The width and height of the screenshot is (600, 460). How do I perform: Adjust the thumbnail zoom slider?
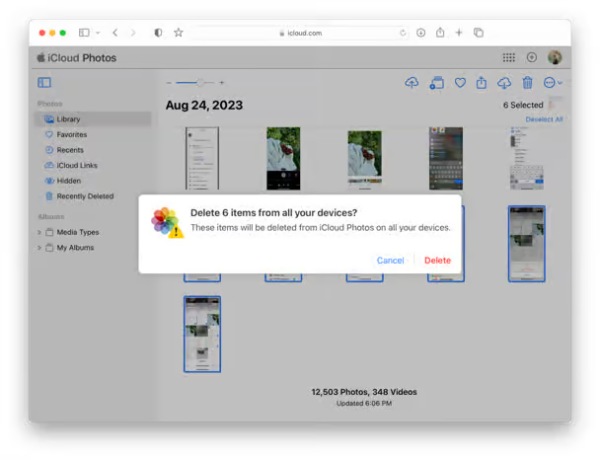pos(204,83)
